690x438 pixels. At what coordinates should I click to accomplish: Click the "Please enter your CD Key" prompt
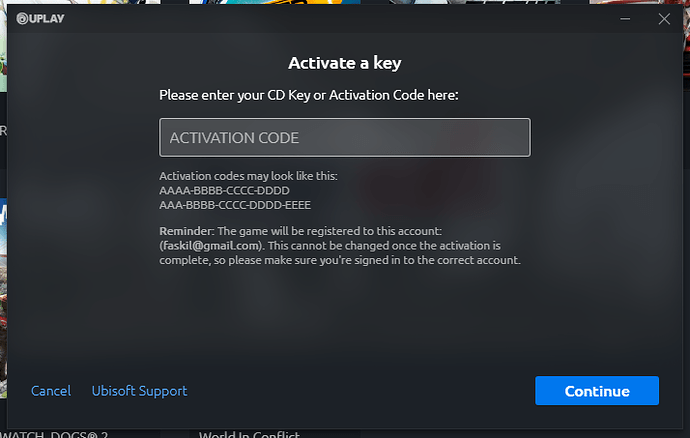click(x=308, y=95)
